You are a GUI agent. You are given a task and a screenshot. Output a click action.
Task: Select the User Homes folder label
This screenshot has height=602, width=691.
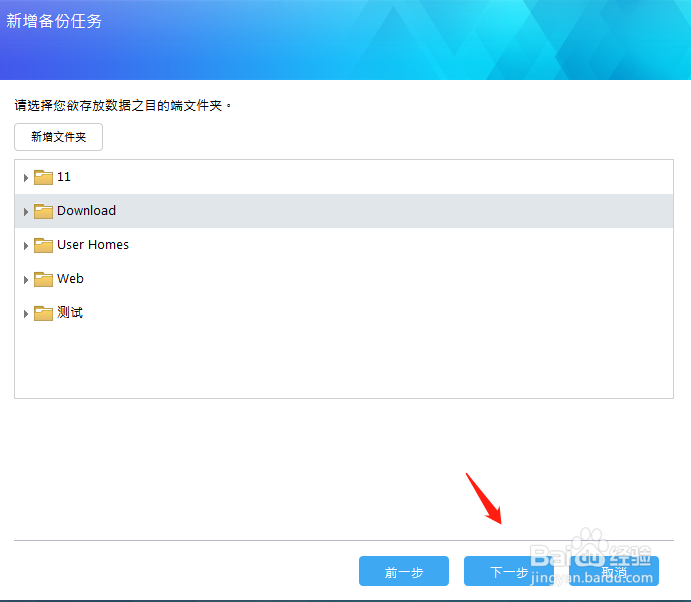click(x=93, y=245)
